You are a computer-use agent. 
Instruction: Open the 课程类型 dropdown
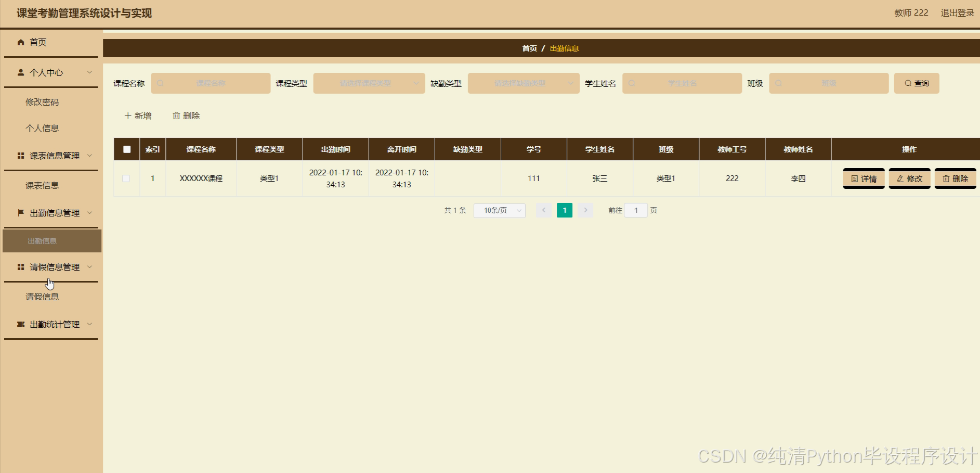pyautogui.click(x=369, y=83)
